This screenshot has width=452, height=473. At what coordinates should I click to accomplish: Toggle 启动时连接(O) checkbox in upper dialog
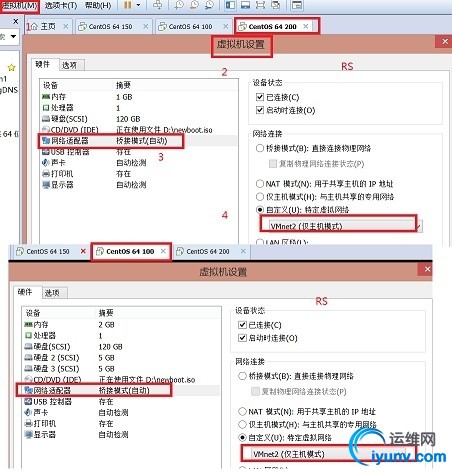(x=260, y=110)
